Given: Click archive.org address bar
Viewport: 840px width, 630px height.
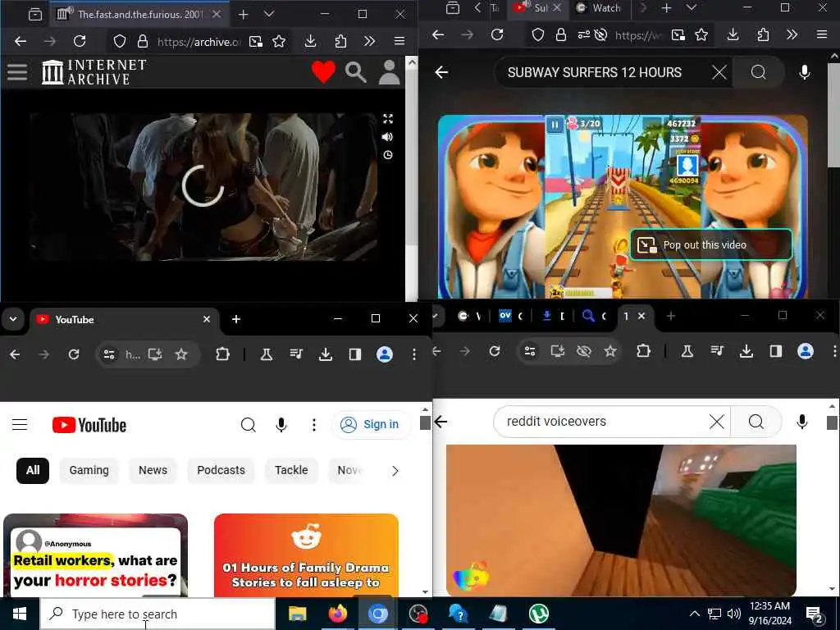Looking at the screenshot, I should [199, 42].
